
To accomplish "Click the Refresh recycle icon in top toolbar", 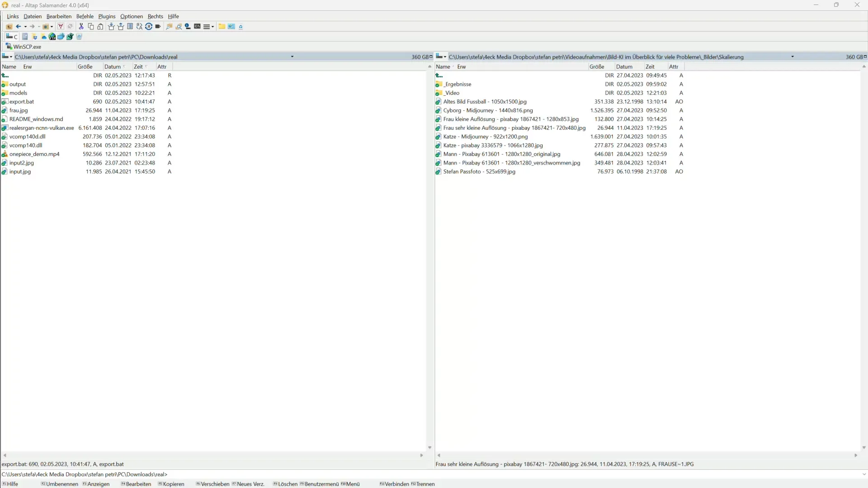I will pos(241,27).
